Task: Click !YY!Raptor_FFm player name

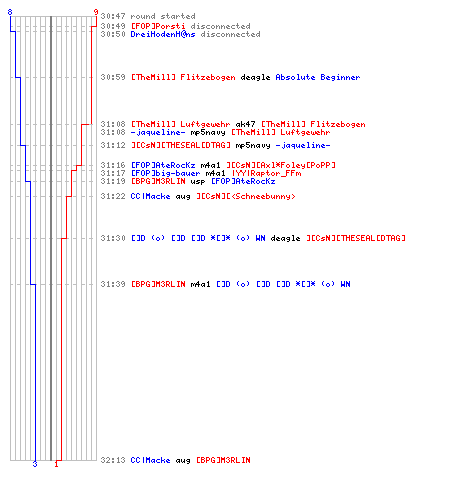Action: [267, 173]
